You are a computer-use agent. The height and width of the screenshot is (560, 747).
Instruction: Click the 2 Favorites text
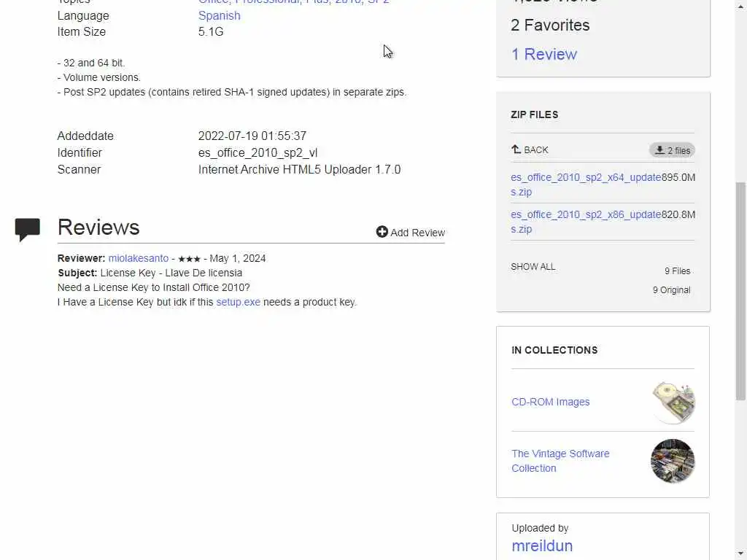550,26
